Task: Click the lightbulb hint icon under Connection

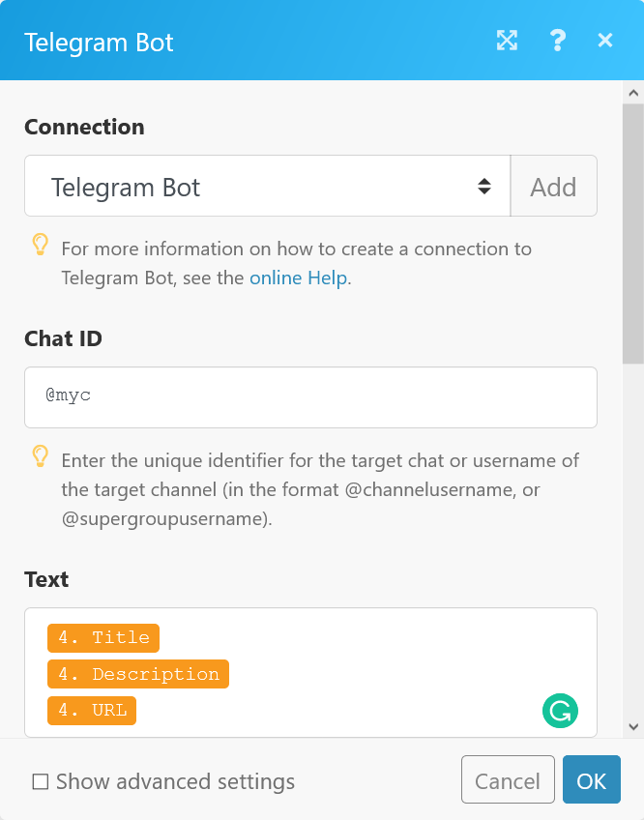Action: coord(41,245)
